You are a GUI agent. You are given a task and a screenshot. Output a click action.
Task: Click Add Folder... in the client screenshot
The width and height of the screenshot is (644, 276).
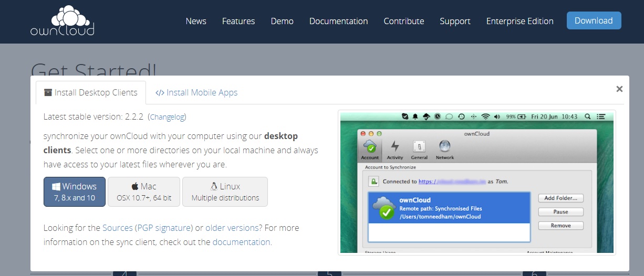pos(560,198)
